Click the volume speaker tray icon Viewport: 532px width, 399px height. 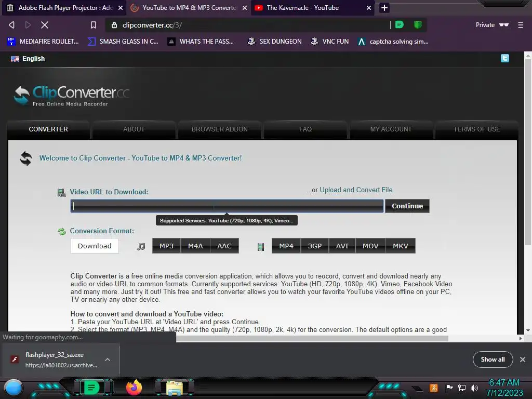pyautogui.click(x=474, y=388)
